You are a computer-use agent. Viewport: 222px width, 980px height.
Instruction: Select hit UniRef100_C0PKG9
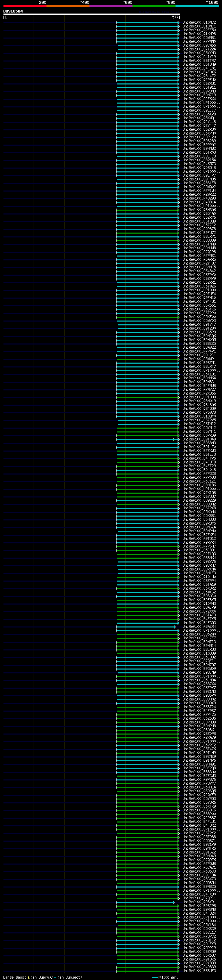tap(199, 435)
